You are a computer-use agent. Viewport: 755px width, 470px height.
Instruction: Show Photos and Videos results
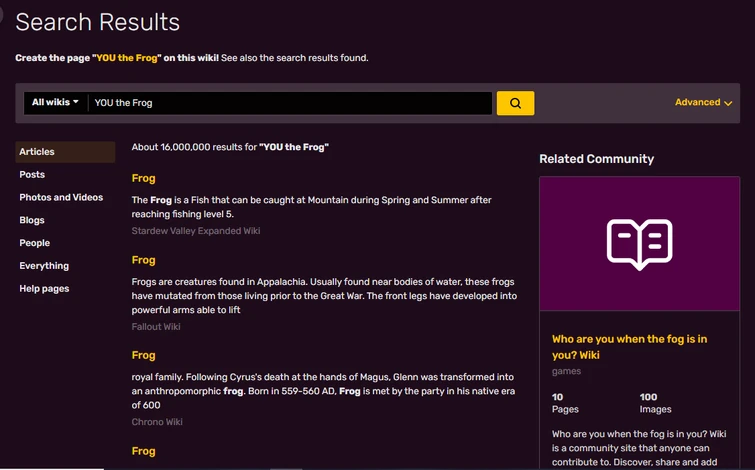click(61, 198)
